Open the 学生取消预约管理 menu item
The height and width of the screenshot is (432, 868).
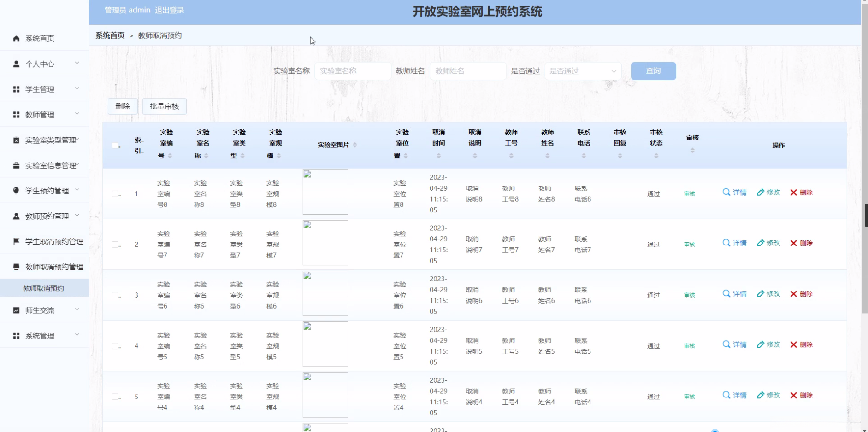click(44, 241)
